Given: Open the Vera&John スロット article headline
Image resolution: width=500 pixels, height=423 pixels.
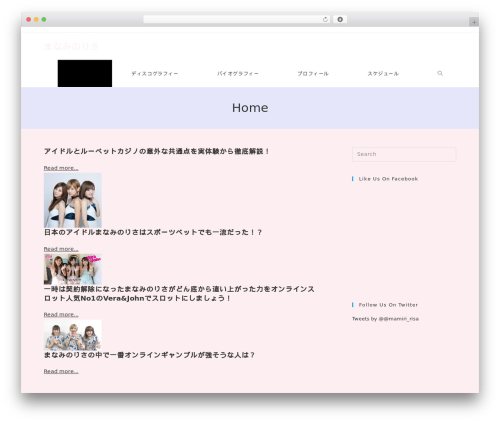Looking at the screenshot, I should tap(179, 293).
